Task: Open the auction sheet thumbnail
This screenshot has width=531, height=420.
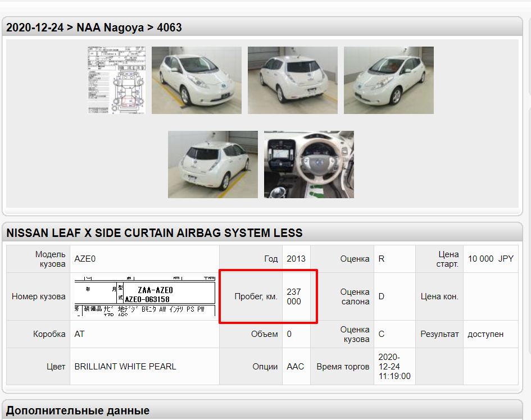Action: pyautogui.click(x=116, y=80)
